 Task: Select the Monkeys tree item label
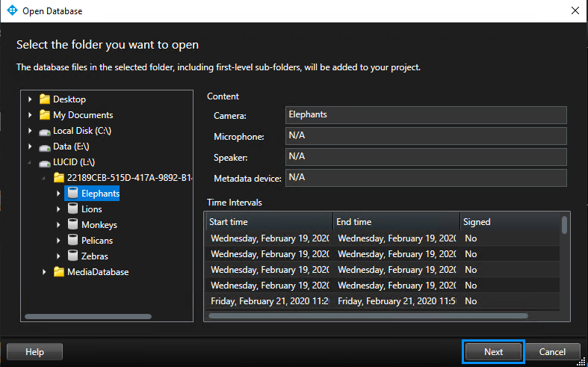tap(99, 225)
